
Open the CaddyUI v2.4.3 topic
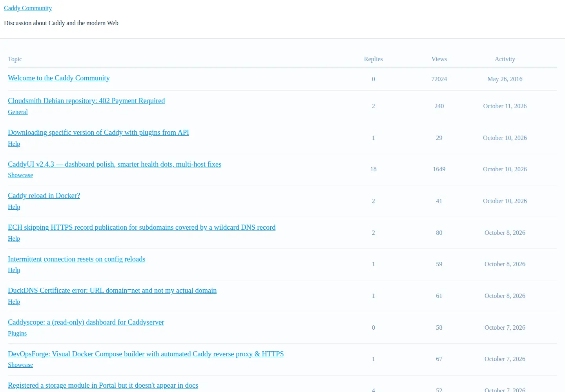[x=115, y=164]
